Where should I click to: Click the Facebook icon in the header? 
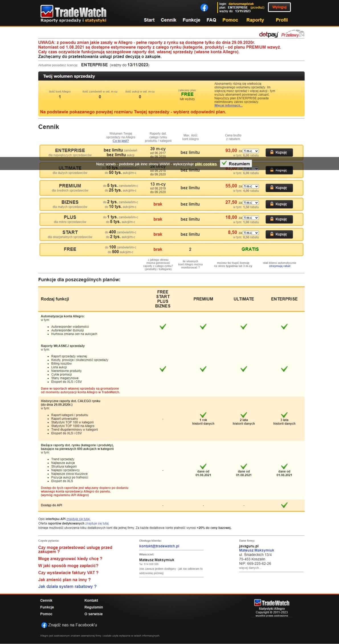coord(204,8)
